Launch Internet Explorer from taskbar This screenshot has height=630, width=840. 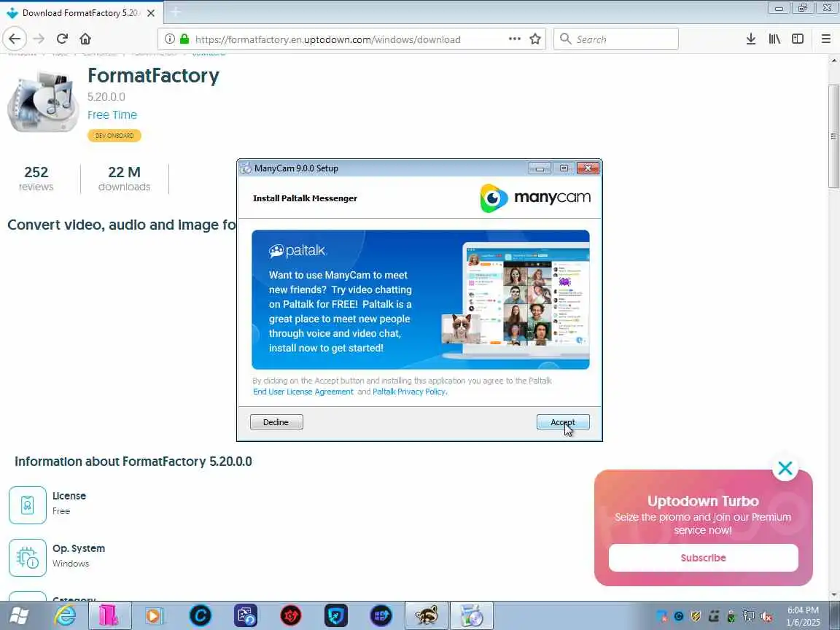click(65, 616)
